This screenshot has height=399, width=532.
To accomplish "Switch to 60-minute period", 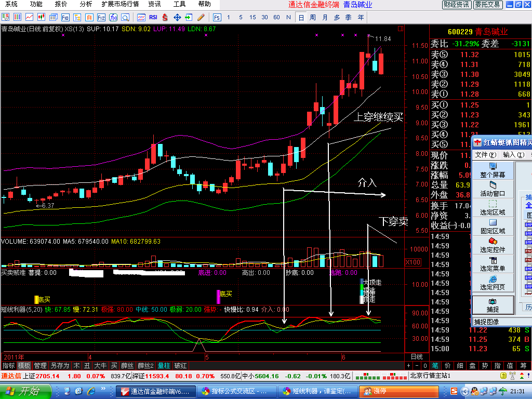I will 276,17.
